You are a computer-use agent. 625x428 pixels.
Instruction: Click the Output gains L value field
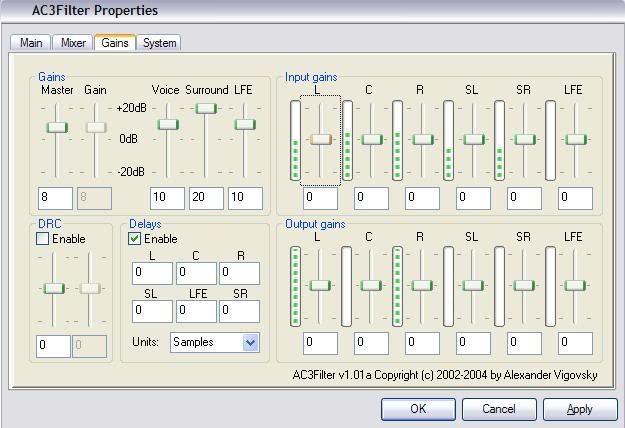click(x=320, y=343)
